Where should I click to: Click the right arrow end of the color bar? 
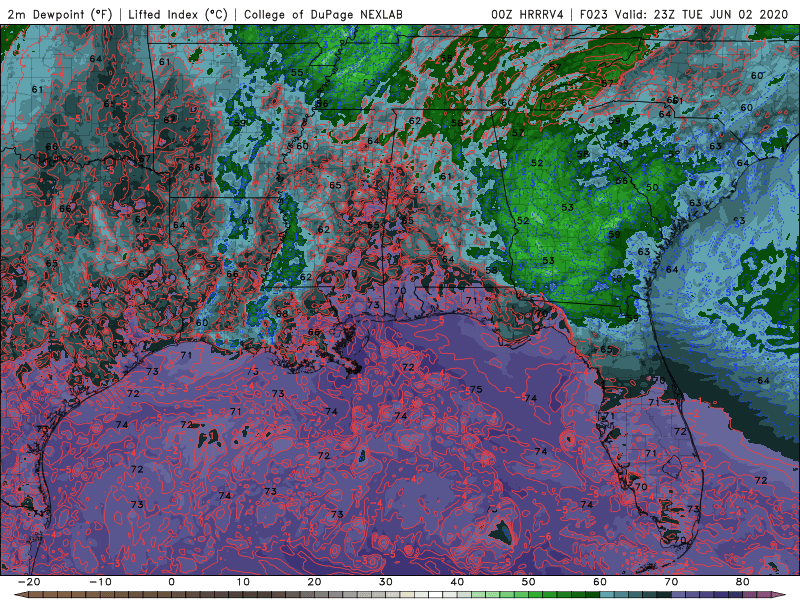[781, 595]
